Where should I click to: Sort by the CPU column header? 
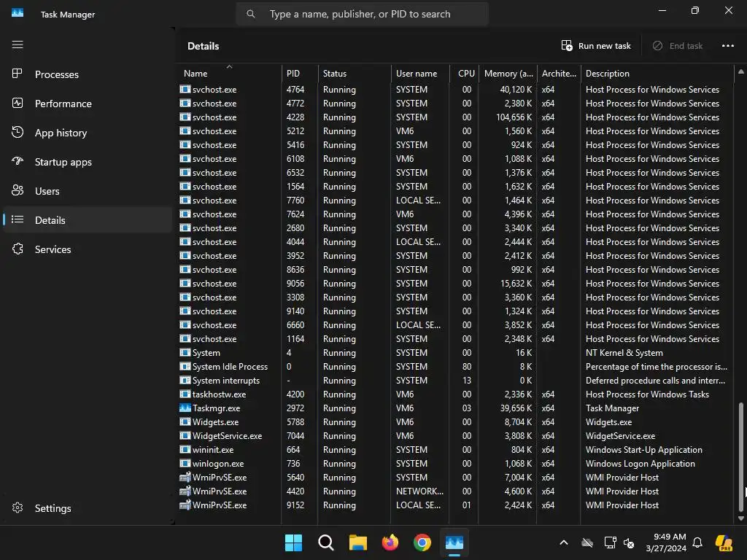(464, 74)
